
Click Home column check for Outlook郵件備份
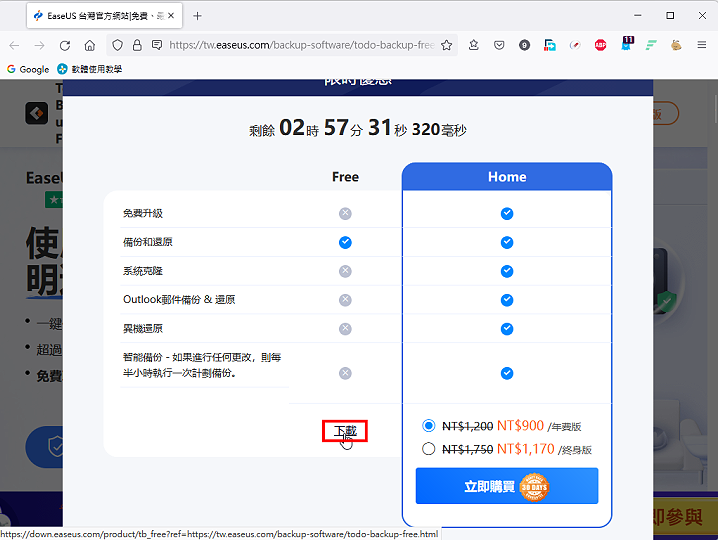tap(507, 300)
